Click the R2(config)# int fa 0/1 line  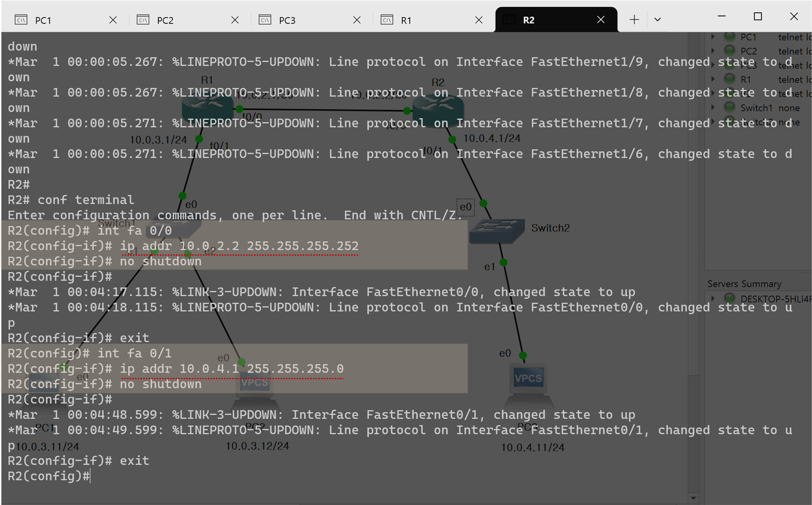point(90,353)
